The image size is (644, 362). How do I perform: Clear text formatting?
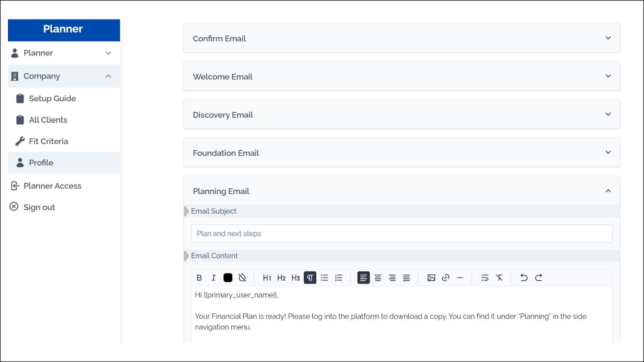tap(500, 278)
